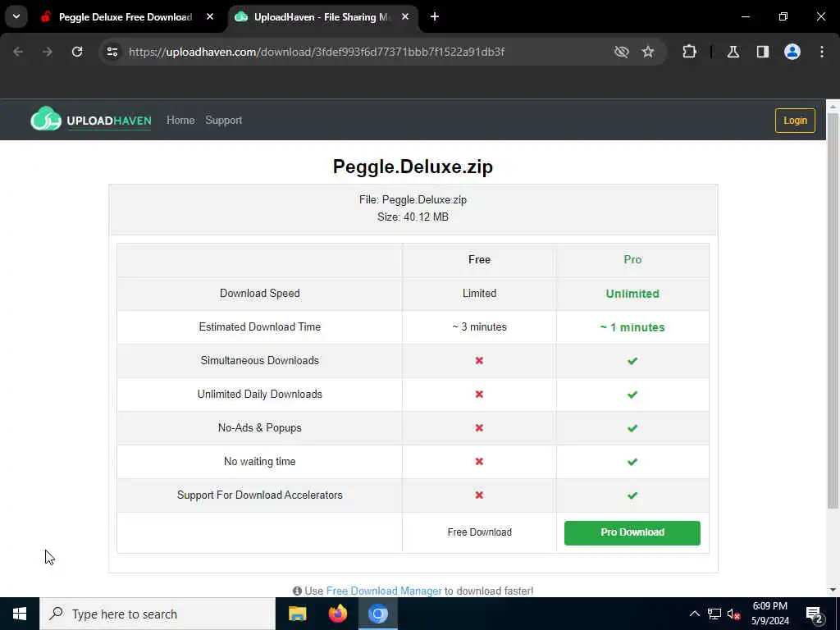Click the green check for No-Ads & Popups
This screenshot has height=630, width=840.
click(632, 428)
